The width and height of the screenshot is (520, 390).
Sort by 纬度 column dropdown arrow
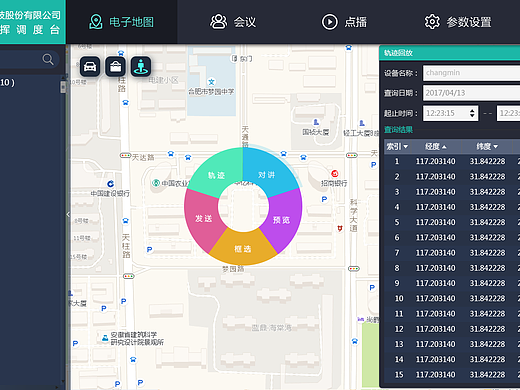tap(495, 146)
